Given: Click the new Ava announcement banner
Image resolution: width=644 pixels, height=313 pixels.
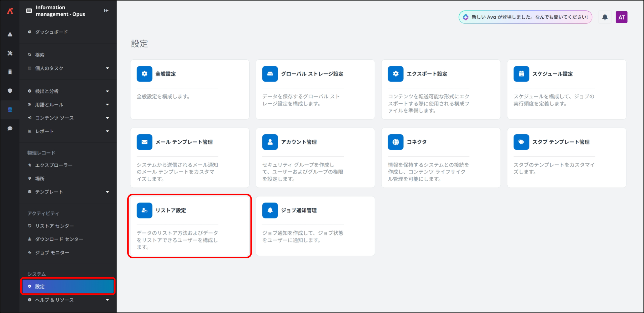Looking at the screenshot, I should (525, 17).
